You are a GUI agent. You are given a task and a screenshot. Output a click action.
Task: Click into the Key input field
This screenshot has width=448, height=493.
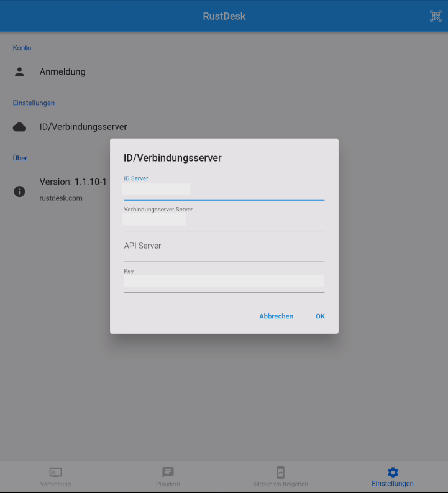click(x=224, y=282)
